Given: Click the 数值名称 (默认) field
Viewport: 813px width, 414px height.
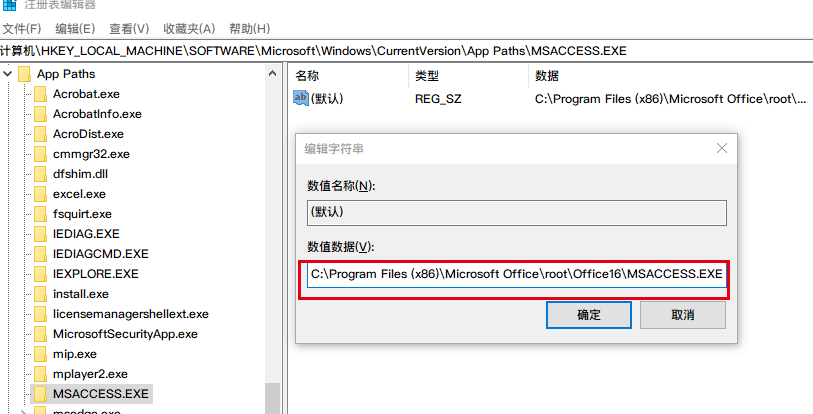Looking at the screenshot, I should (x=516, y=212).
